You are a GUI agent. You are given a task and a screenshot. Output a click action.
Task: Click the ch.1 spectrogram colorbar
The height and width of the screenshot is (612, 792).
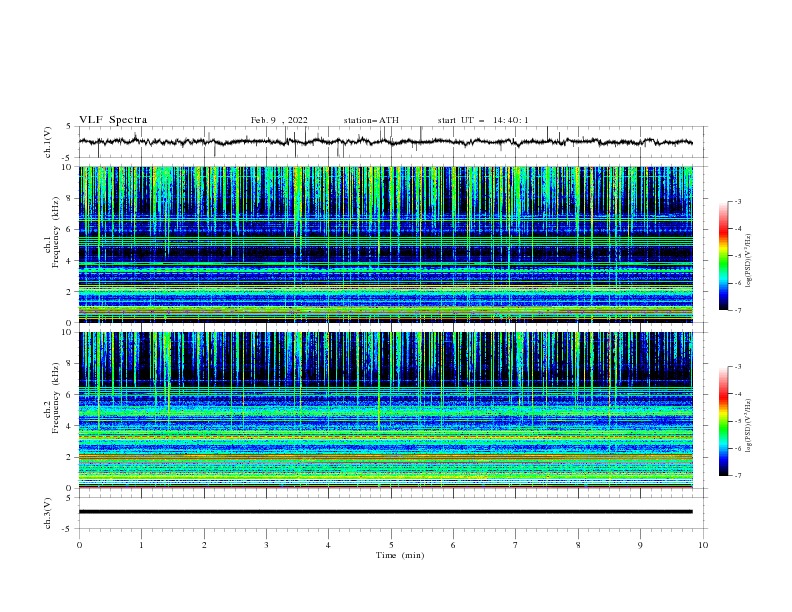(x=723, y=256)
